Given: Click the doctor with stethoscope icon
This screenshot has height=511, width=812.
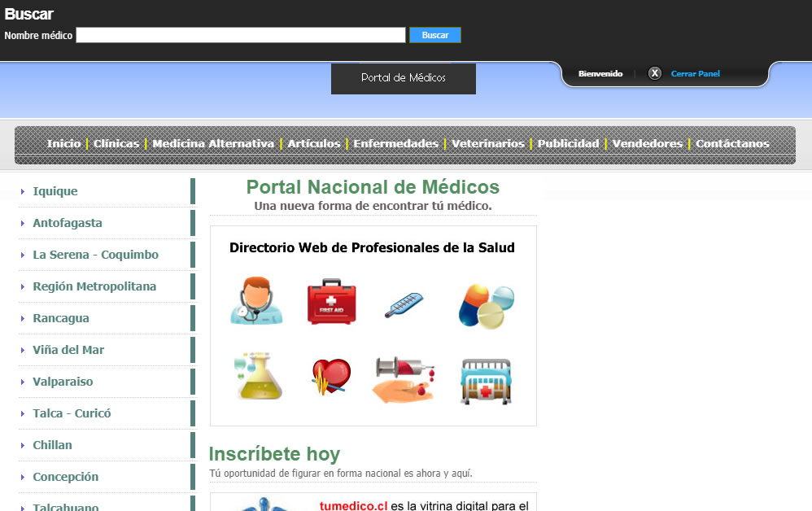Looking at the screenshot, I should pyautogui.click(x=256, y=301).
